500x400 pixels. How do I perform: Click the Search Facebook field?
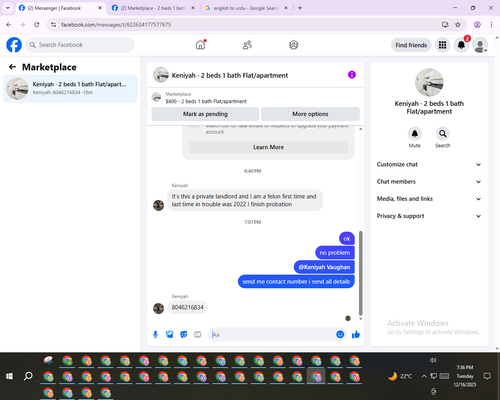(x=80, y=45)
